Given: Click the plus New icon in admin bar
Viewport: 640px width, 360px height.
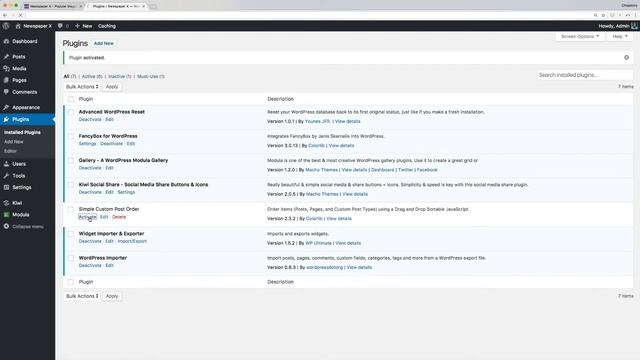Looking at the screenshot, I should click(x=77, y=26).
